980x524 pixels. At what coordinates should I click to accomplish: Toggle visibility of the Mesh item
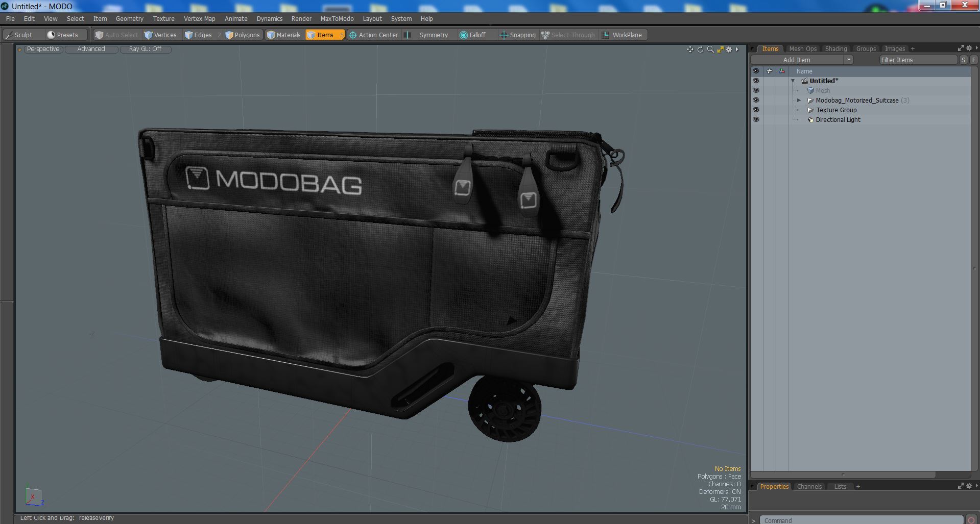click(756, 90)
